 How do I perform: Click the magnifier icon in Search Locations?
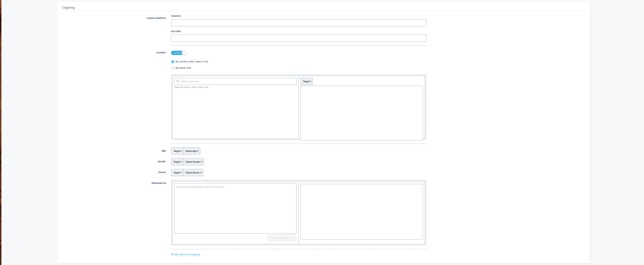coord(178,81)
